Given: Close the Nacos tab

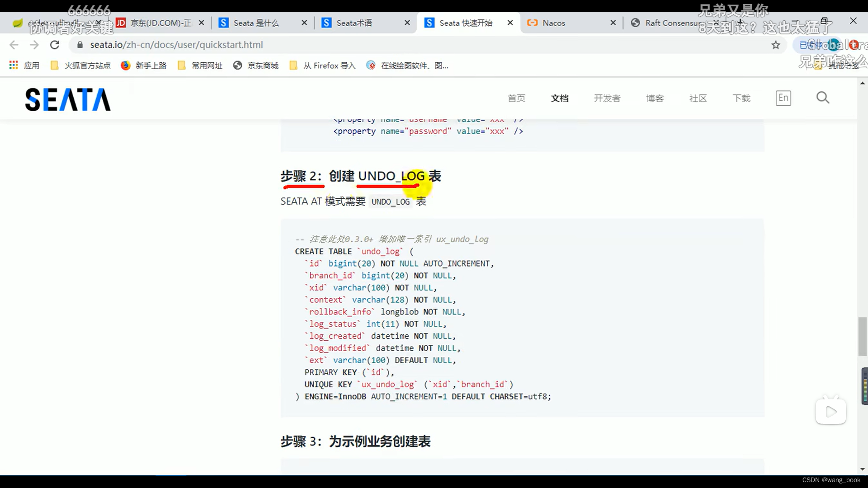Looking at the screenshot, I should [613, 23].
